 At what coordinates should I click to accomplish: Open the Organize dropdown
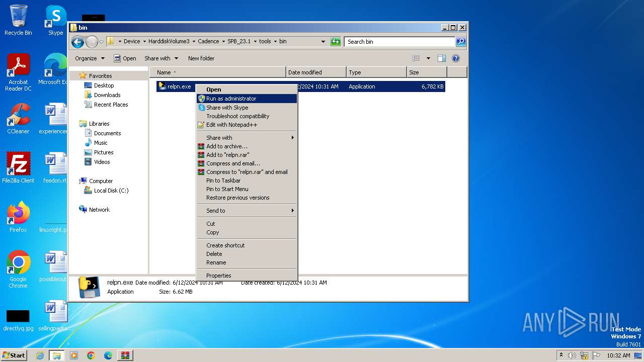pyautogui.click(x=90, y=58)
